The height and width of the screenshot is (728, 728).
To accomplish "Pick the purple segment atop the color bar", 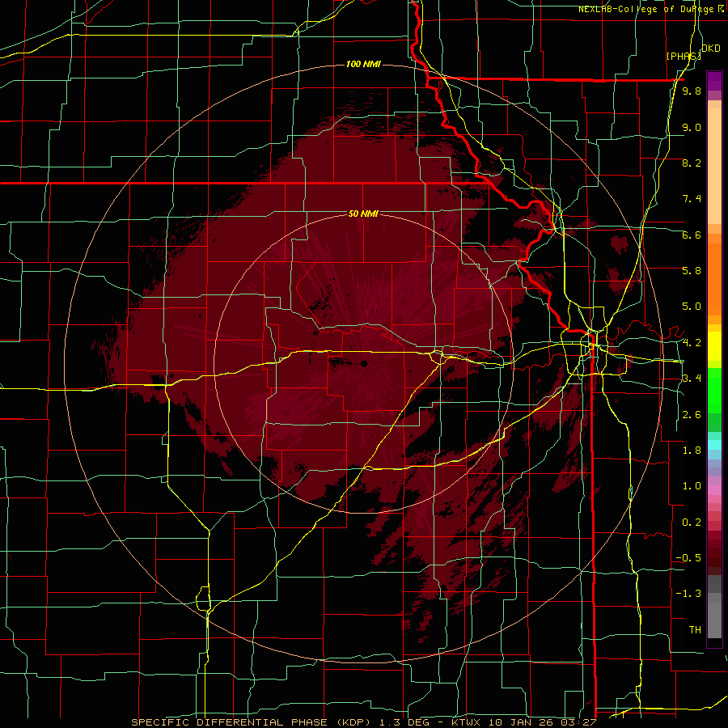I will (714, 81).
